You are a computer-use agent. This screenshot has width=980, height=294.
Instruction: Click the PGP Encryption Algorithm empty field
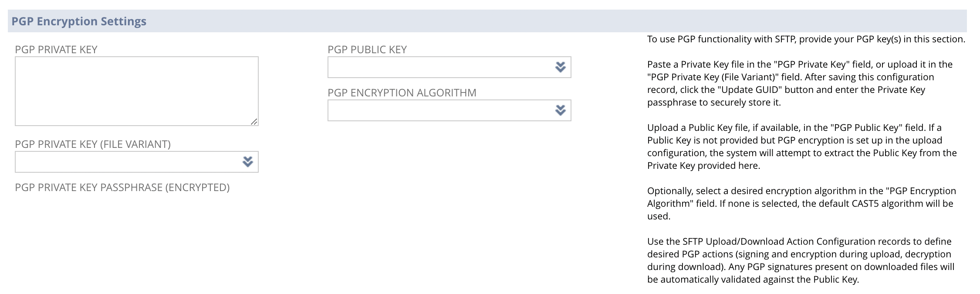click(x=436, y=110)
